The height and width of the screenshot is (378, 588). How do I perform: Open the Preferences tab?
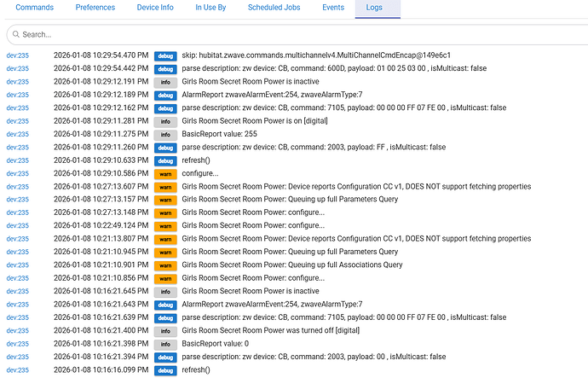pyautogui.click(x=95, y=8)
